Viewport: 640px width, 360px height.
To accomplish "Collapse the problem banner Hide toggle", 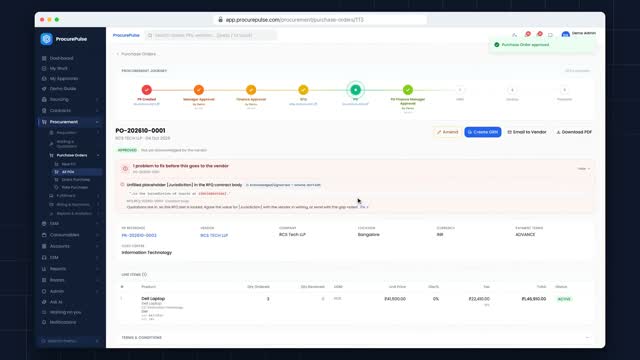I will pyautogui.click(x=584, y=169).
